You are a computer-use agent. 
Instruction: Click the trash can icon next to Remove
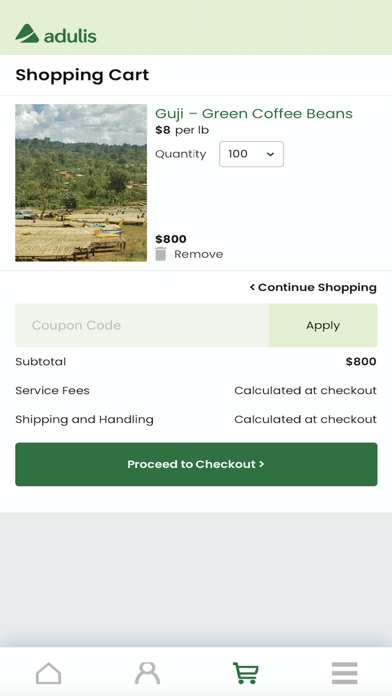(x=161, y=254)
